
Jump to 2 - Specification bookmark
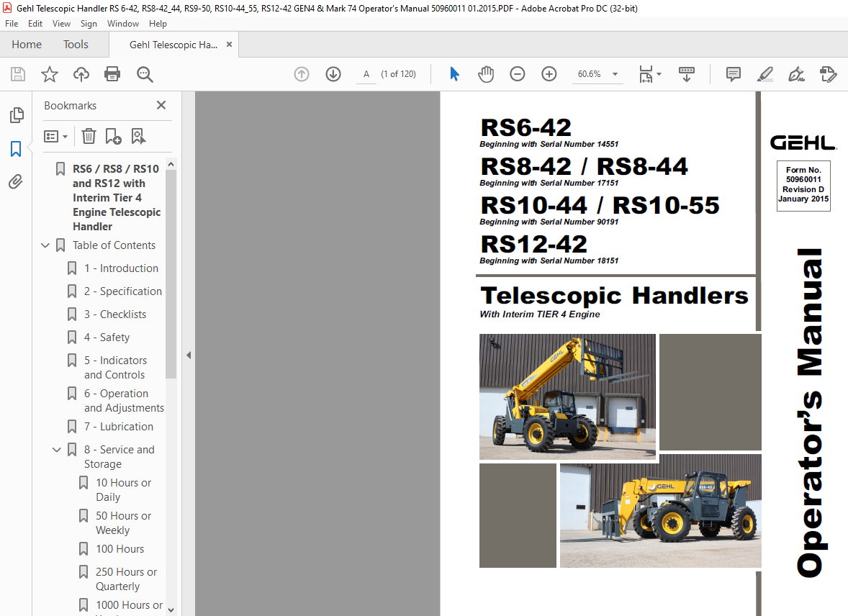pyautogui.click(x=123, y=291)
